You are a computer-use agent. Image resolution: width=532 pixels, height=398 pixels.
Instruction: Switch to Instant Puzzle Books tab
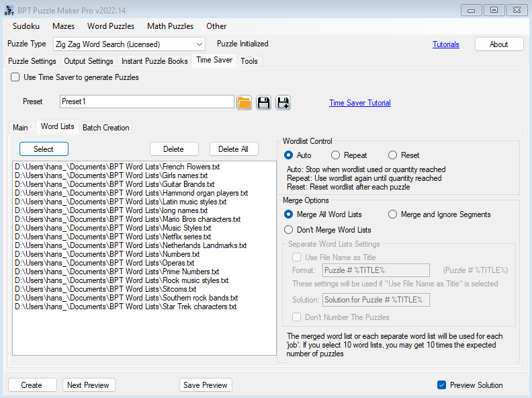coord(154,61)
